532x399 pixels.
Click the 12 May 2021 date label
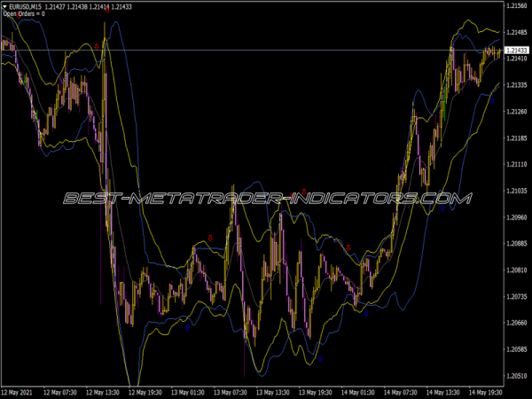pyautogui.click(x=18, y=392)
